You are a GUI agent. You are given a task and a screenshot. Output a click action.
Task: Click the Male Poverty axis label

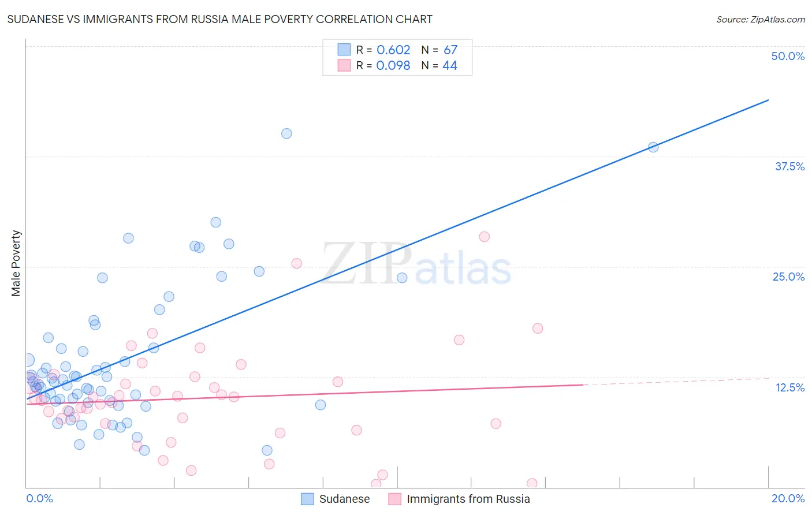click(x=16, y=263)
